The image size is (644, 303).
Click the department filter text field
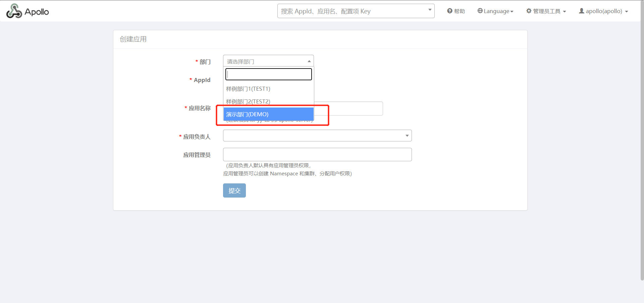(x=268, y=74)
